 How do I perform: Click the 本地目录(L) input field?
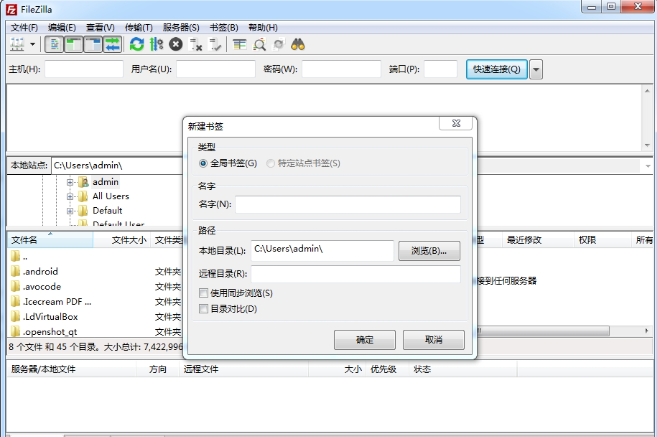pyautogui.click(x=322, y=250)
